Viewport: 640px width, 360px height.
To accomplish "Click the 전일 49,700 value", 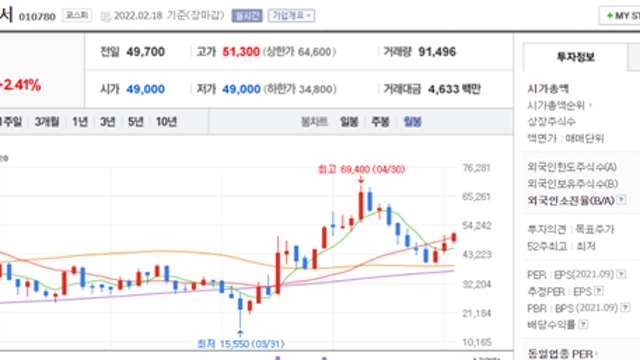I will click(145, 52).
